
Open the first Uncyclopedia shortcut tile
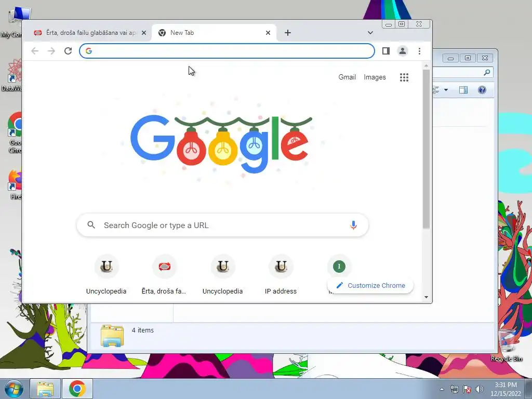[106, 275]
